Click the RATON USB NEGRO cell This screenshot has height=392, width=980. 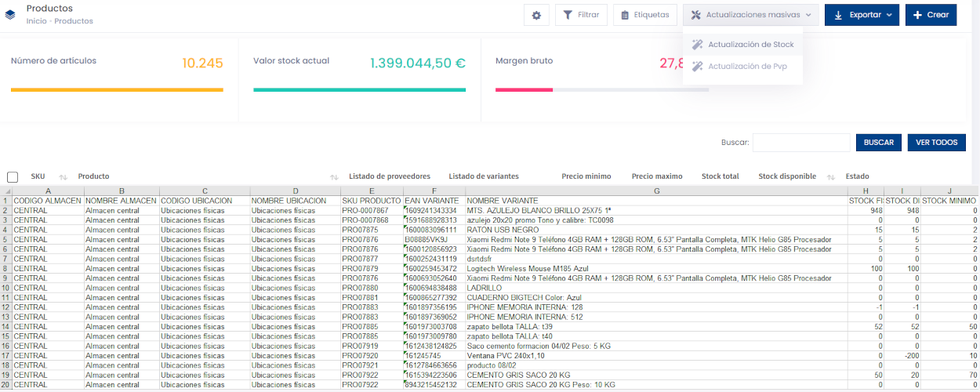point(656,230)
